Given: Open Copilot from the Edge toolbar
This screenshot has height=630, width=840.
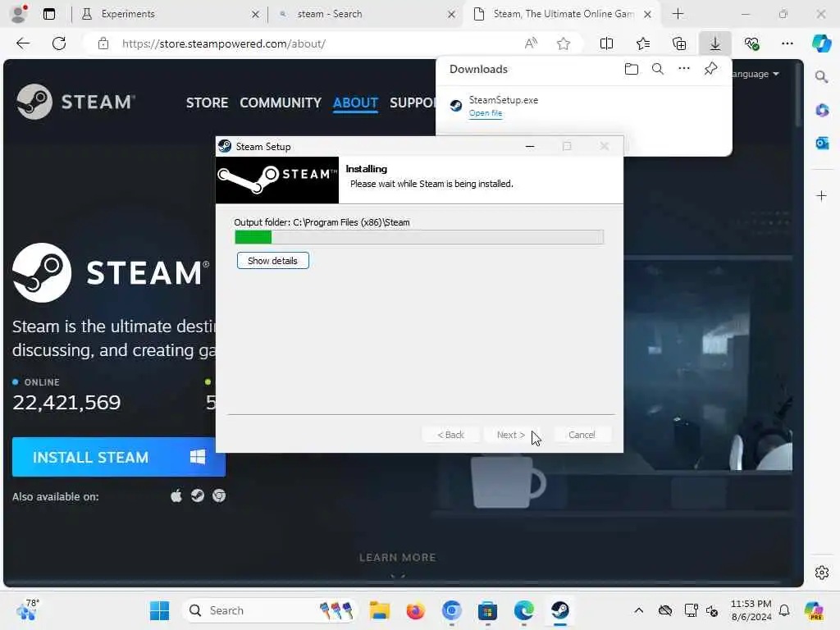Looking at the screenshot, I should 821,44.
